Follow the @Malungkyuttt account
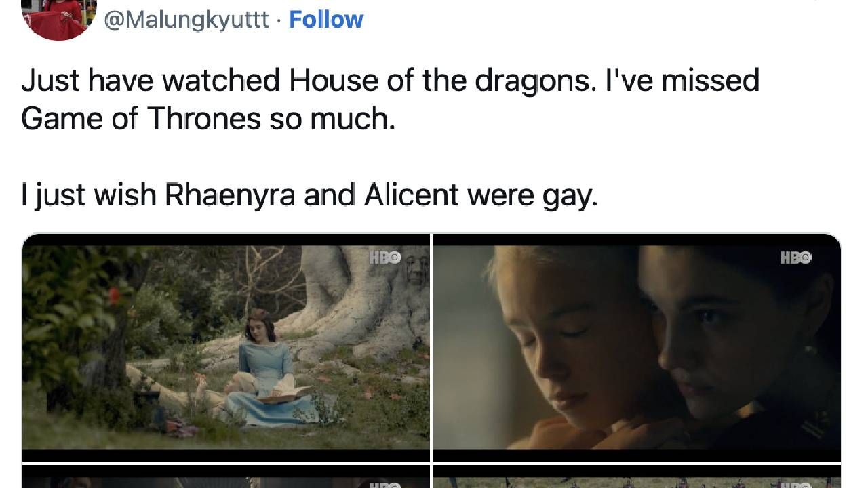868x488 pixels. 326,20
